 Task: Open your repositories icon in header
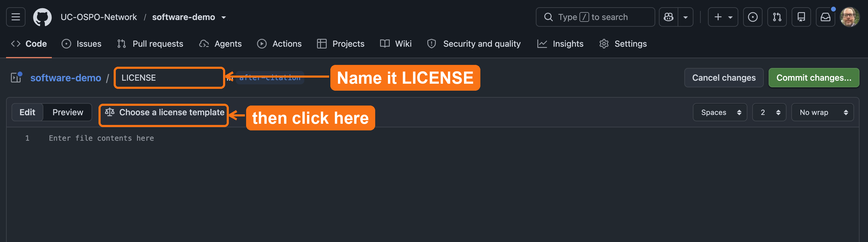pyautogui.click(x=801, y=17)
